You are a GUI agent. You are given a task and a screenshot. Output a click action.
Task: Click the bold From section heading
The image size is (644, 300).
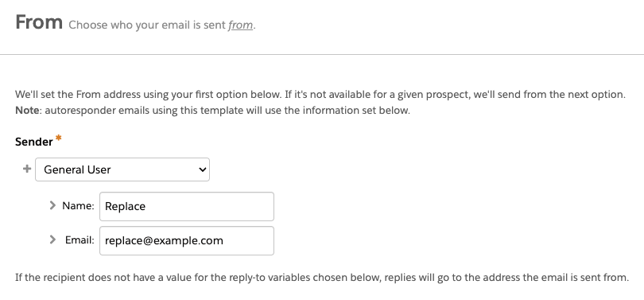(x=39, y=22)
